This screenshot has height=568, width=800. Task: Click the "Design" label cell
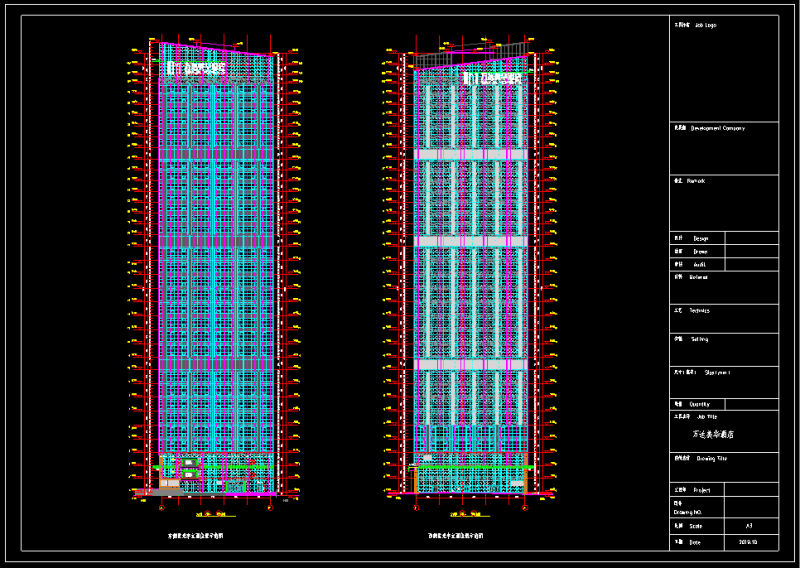697,238
